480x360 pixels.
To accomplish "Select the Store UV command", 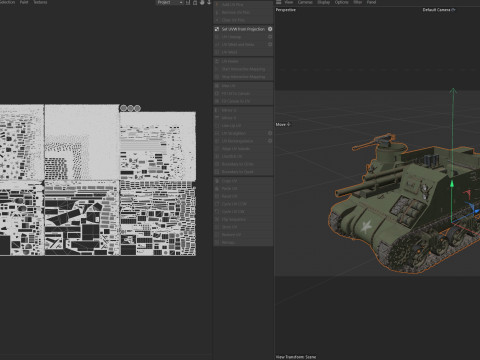I will (x=243, y=227).
